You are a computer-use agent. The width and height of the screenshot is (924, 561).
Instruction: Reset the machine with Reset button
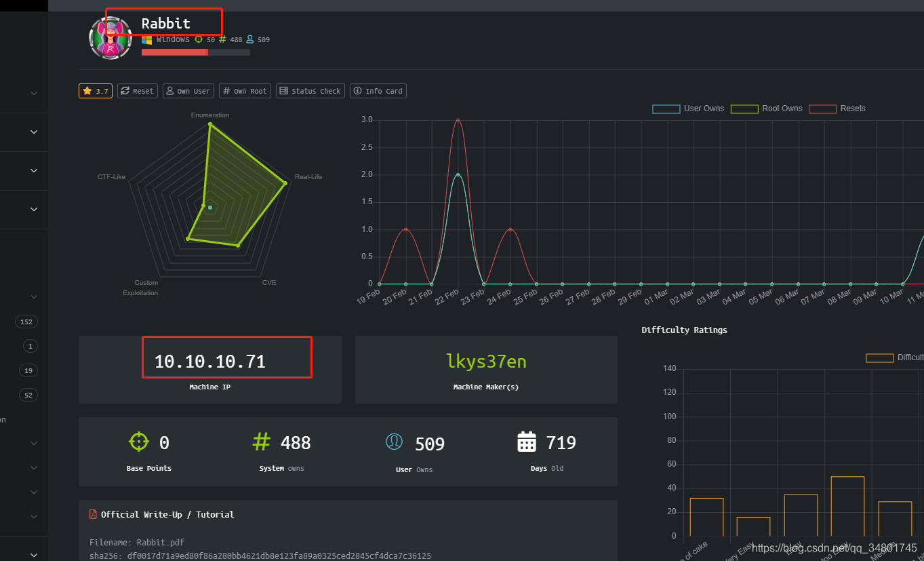click(x=138, y=91)
